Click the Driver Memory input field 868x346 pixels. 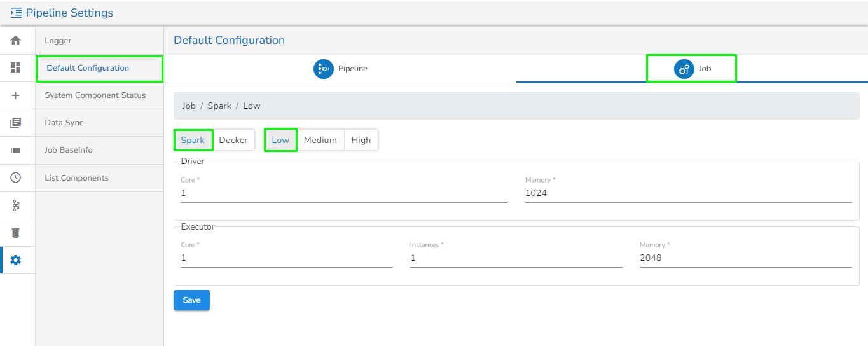click(x=688, y=193)
